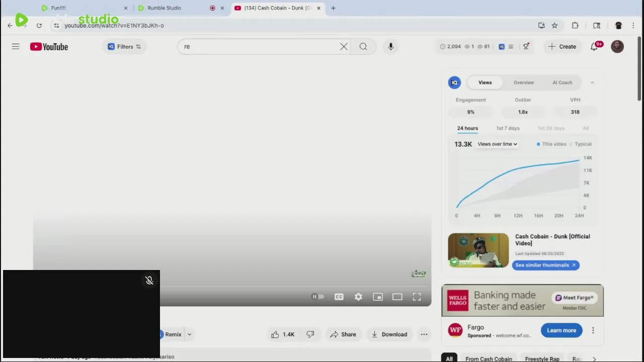
Task: Open a new browser tab
Action: pos(333,8)
